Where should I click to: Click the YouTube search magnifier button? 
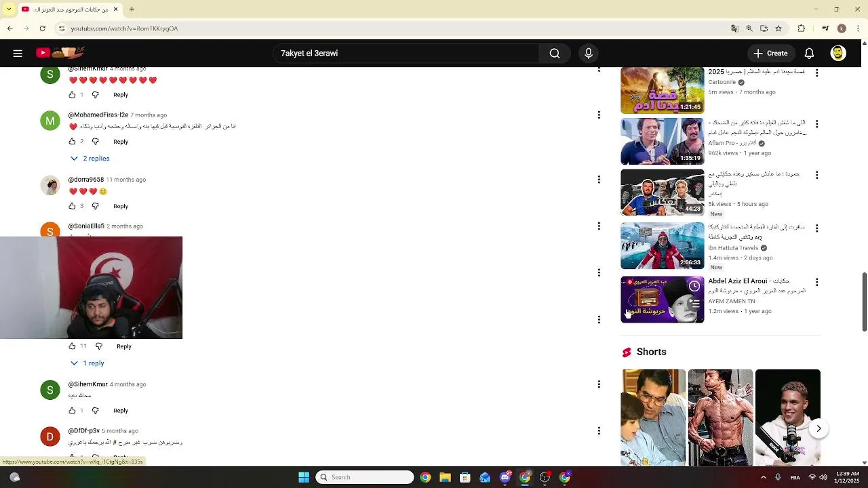click(555, 54)
